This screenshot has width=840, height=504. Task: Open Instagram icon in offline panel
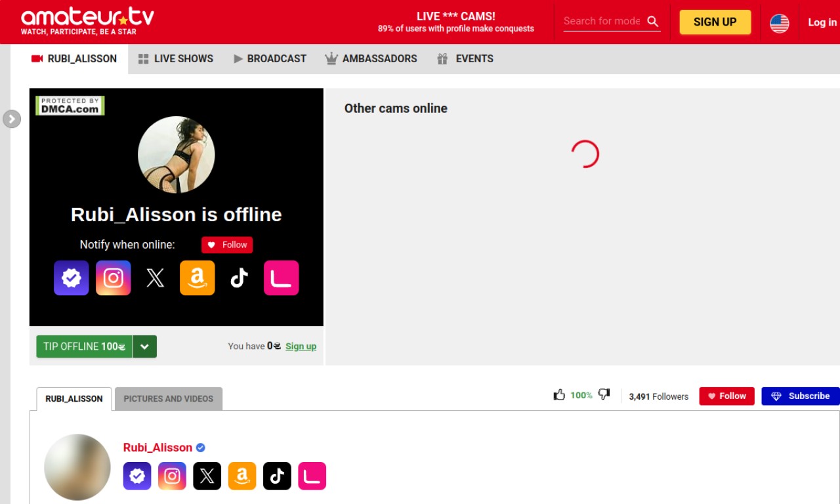(114, 278)
